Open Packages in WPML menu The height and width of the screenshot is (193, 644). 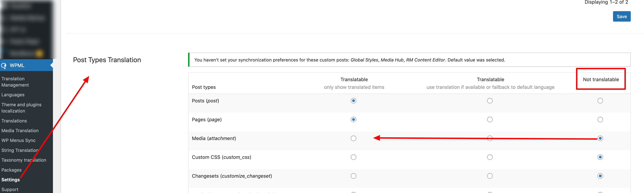[x=11, y=170]
